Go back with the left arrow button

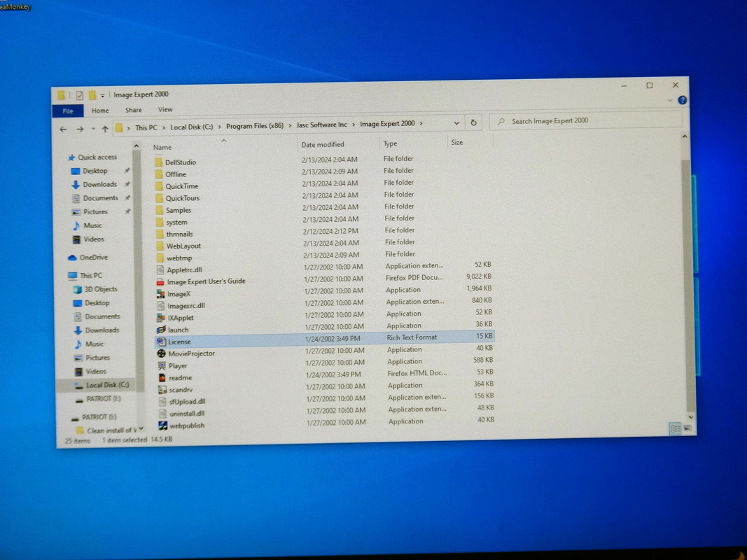coord(63,129)
